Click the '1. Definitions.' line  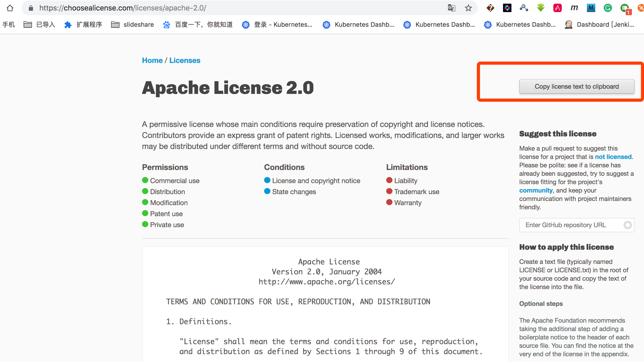pyautogui.click(x=199, y=322)
